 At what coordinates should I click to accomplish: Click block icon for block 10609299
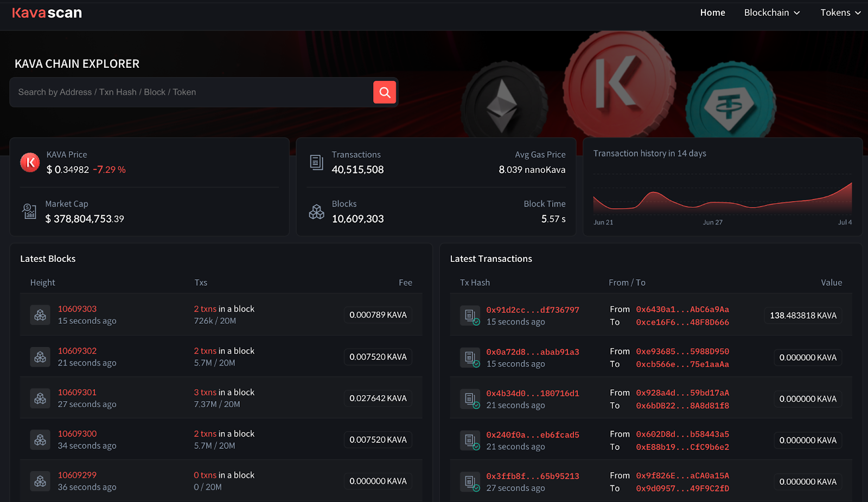click(x=40, y=481)
